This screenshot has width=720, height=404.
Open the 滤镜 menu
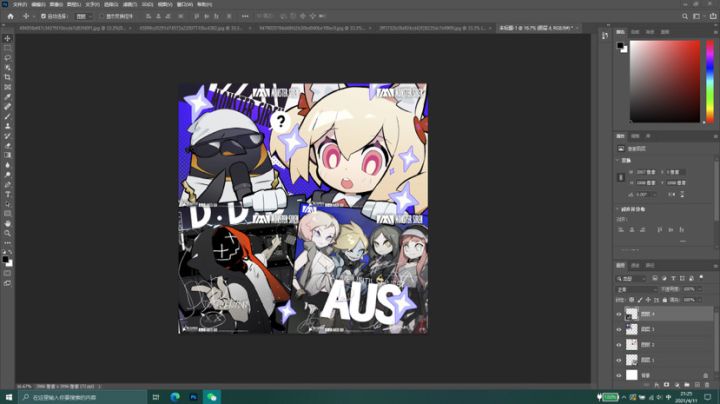[x=130, y=4]
